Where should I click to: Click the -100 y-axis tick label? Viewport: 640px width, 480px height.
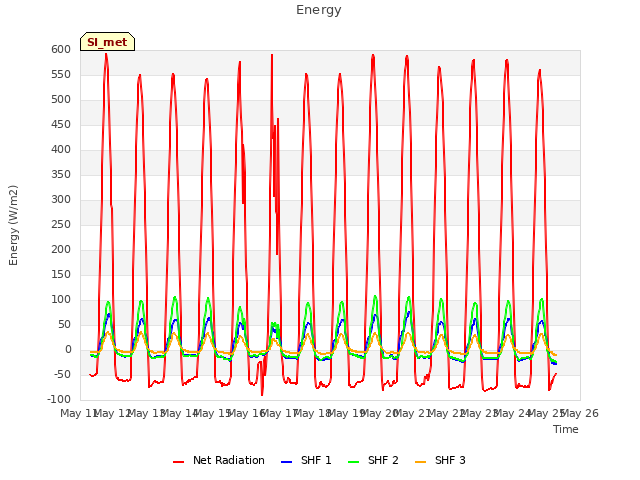click(59, 400)
